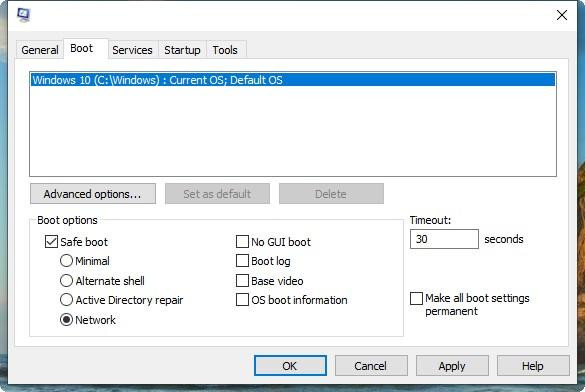Select the Network safe boot option
Viewport: 585px width, 392px height.
66,320
